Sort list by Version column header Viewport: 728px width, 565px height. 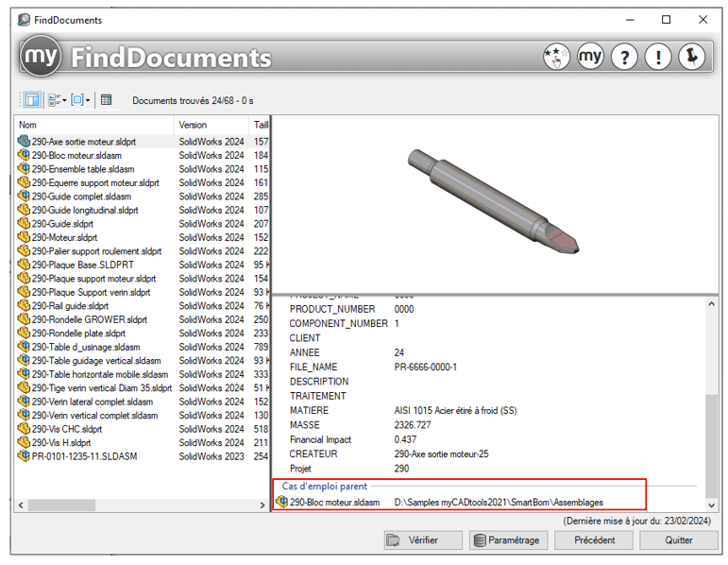[212, 125]
